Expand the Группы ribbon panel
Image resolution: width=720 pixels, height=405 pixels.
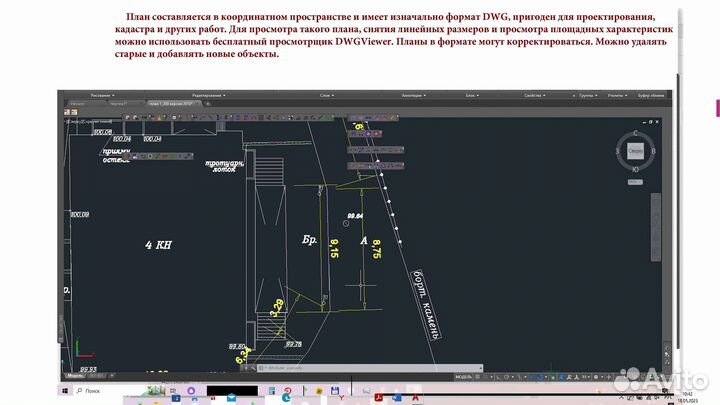[588, 96]
